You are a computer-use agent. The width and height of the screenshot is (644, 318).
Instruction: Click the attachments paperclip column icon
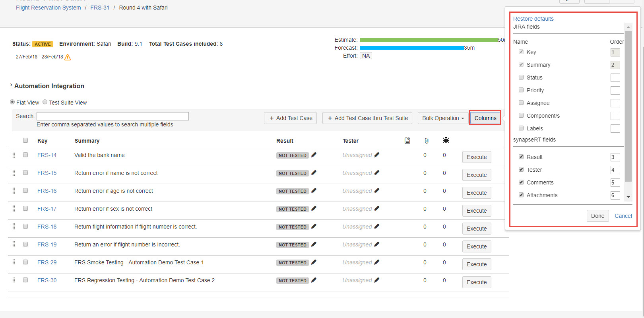click(x=427, y=140)
